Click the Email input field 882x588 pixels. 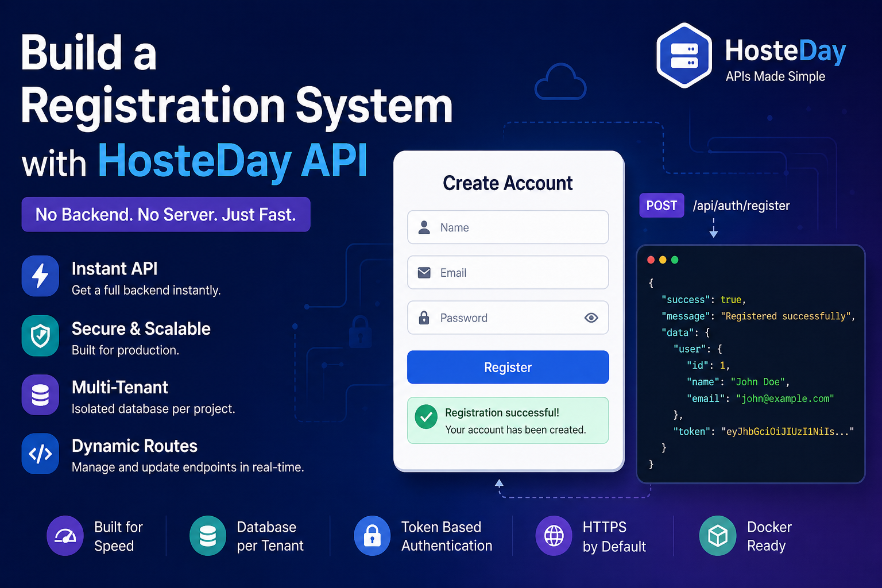click(x=508, y=273)
